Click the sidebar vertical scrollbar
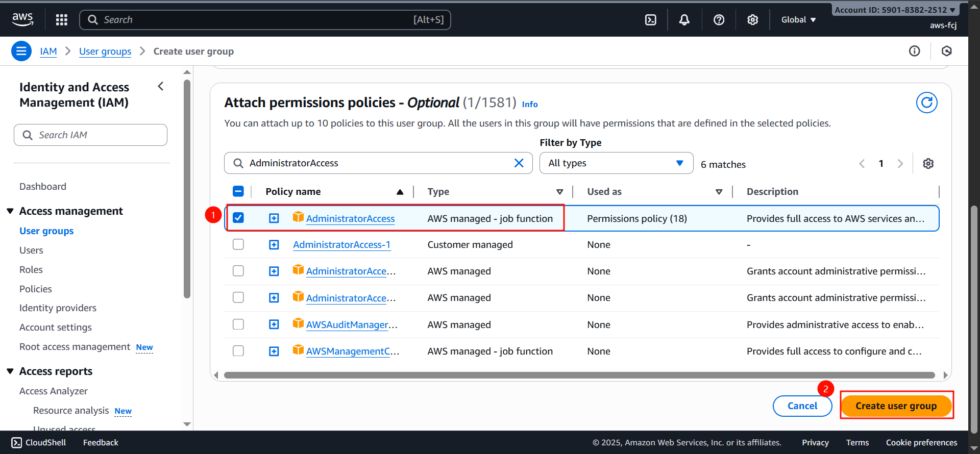The height and width of the screenshot is (454, 980). (x=187, y=189)
